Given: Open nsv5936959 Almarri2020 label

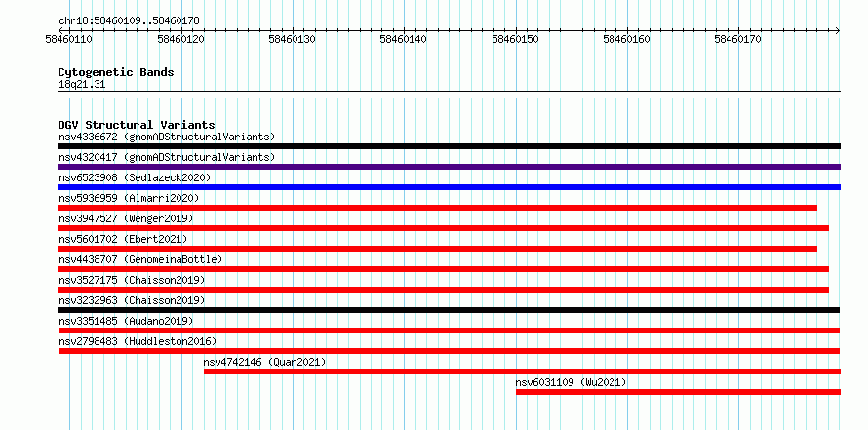Looking at the screenshot, I should [x=129, y=198].
